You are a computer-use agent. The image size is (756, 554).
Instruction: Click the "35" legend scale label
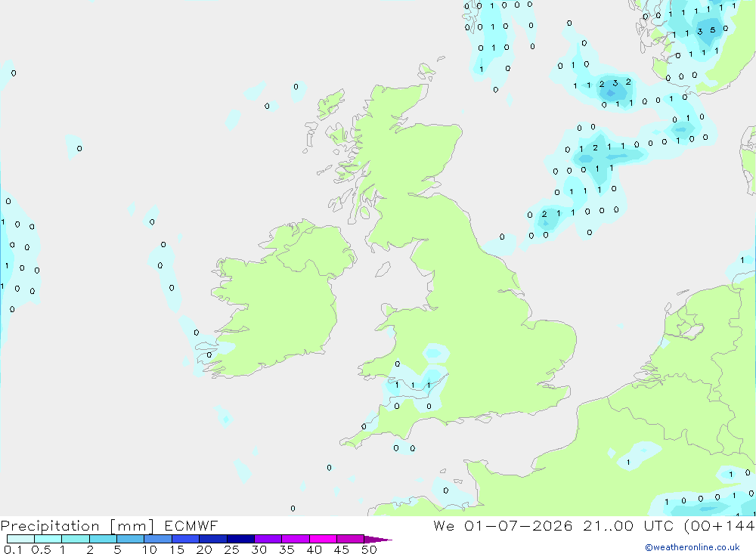pos(287,549)
